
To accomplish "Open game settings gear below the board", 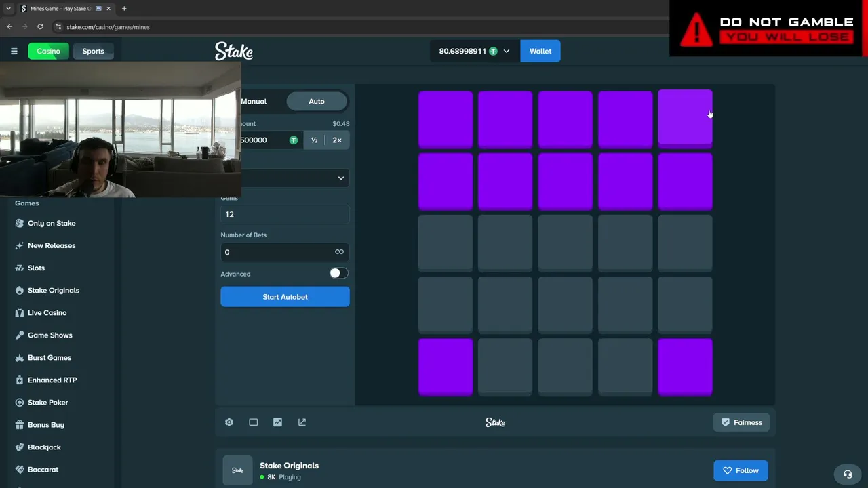I will click(x=229, y=422).
